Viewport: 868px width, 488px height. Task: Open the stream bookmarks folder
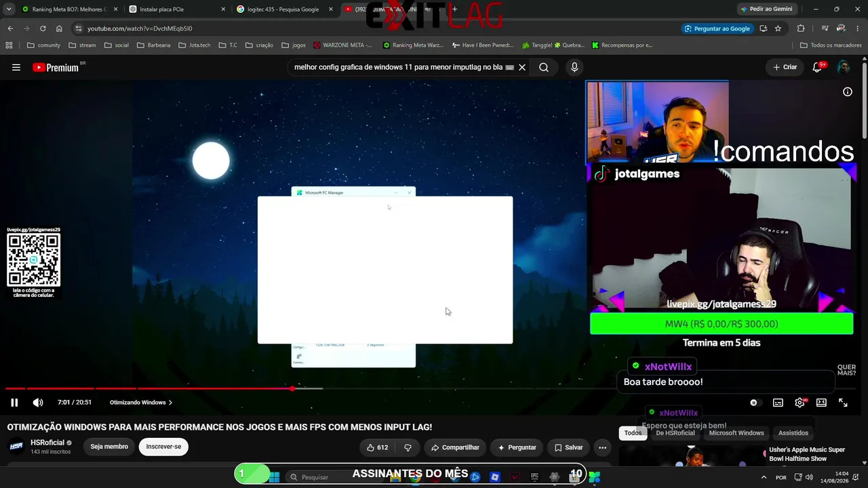click(82, 45)
